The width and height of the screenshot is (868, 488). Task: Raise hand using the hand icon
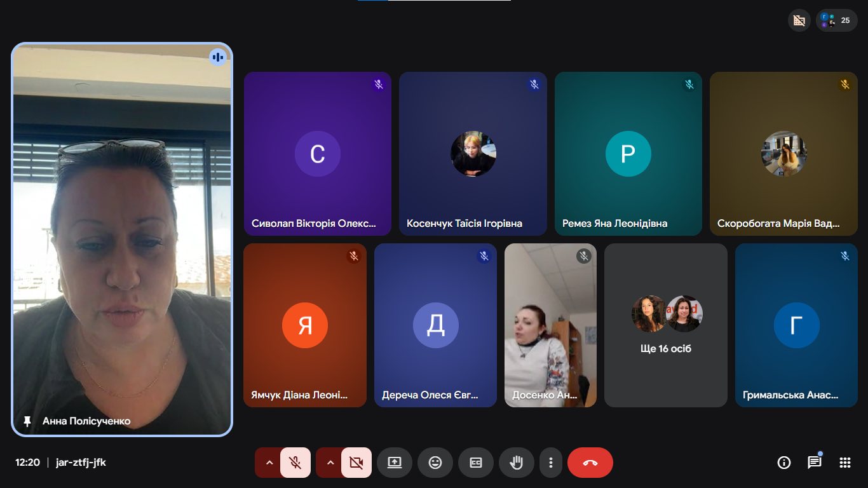[516, 463]
